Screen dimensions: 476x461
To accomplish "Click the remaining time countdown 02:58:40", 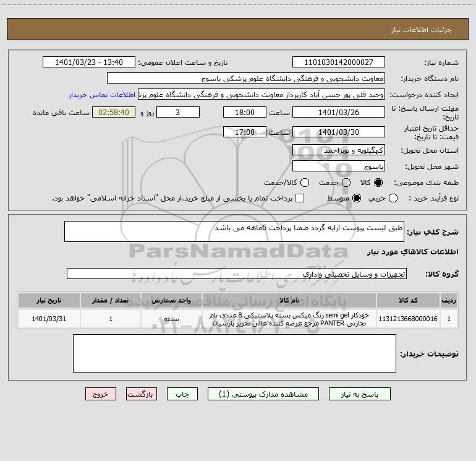I will [114, 112].
